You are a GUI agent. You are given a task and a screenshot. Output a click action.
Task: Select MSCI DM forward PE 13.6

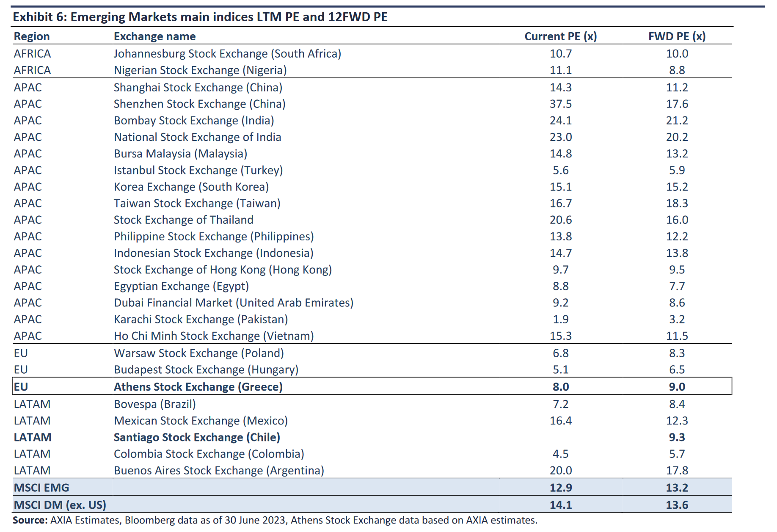point(677,505)
